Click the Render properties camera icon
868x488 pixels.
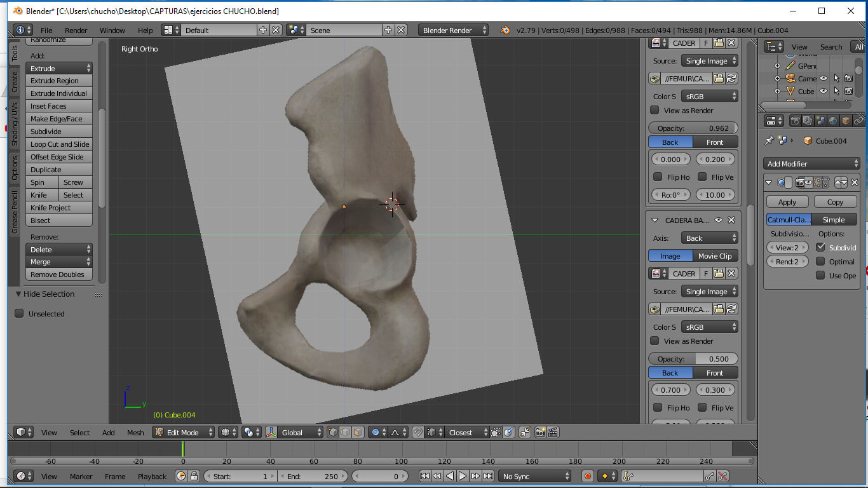pos(795,121)
